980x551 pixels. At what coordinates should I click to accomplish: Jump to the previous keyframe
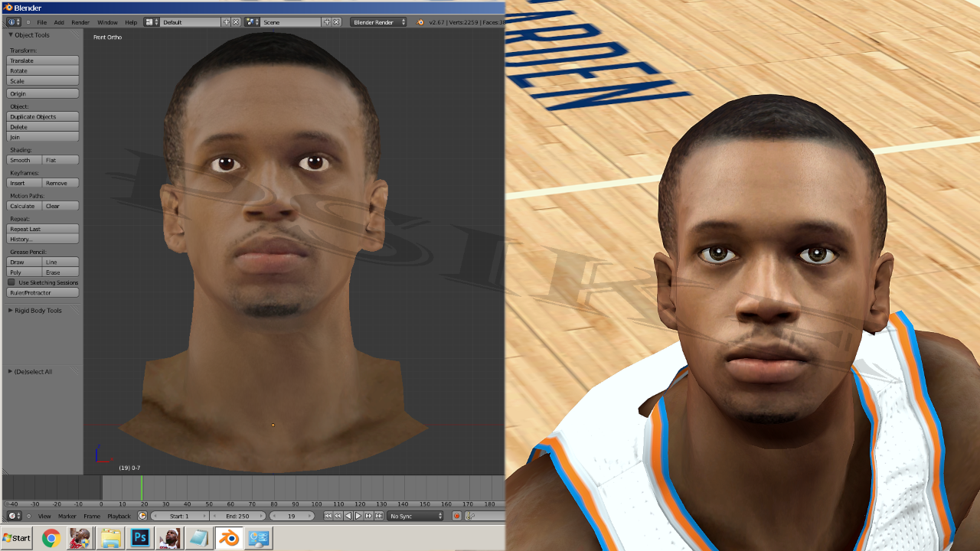pos(338,516)
